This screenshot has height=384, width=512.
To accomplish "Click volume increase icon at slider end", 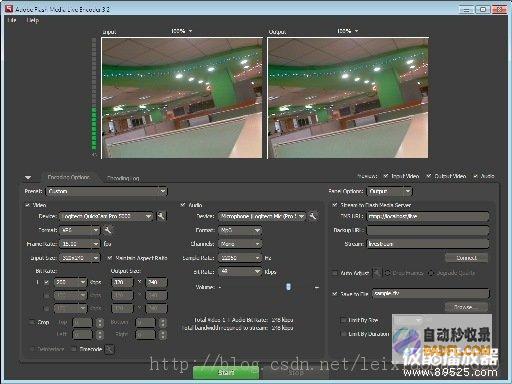I will [317, 287].
